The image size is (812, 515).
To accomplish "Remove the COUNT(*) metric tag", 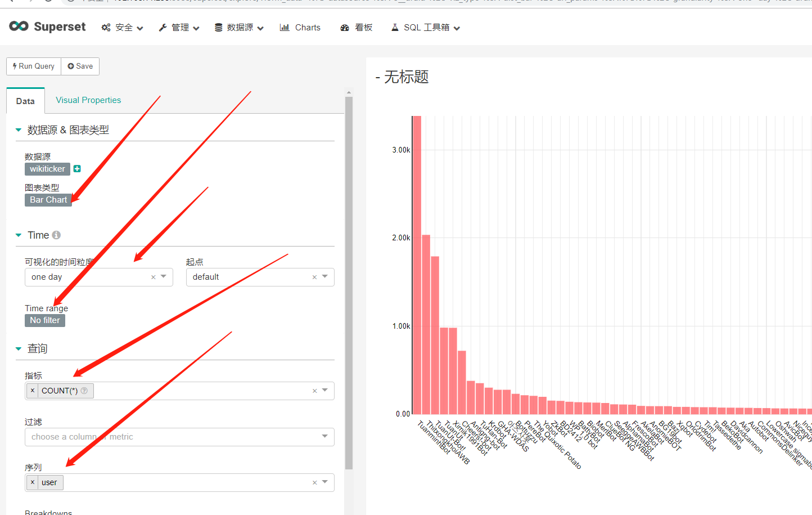I will 33,391.
